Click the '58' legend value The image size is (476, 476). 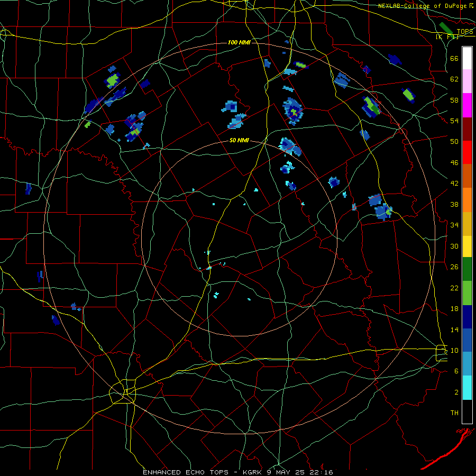pyautogui.click(x=454, y=100)
